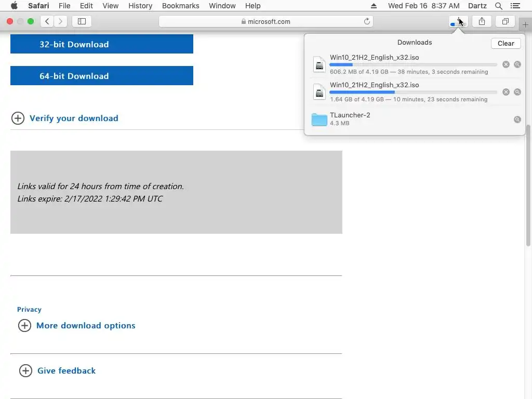
Task: Open the Window menu
Action: point(222,6)
